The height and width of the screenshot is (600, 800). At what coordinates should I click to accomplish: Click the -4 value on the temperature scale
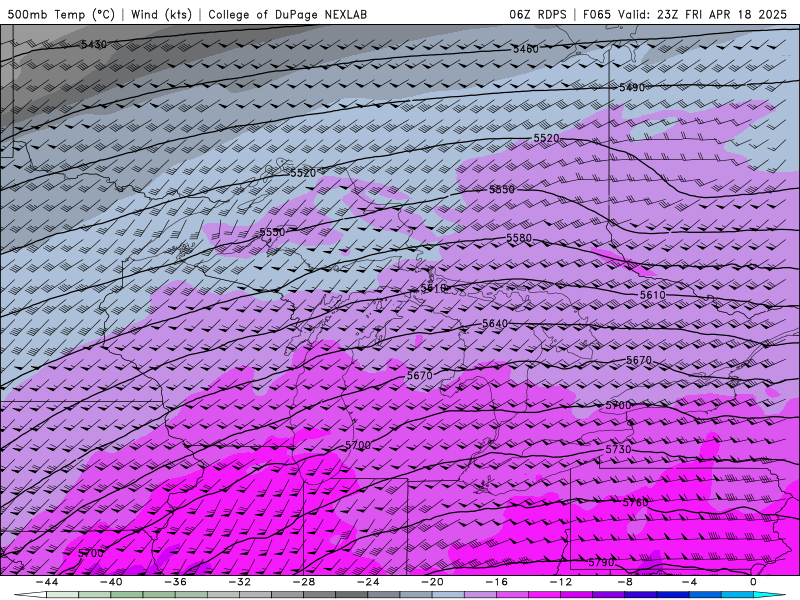pos(689,582)
